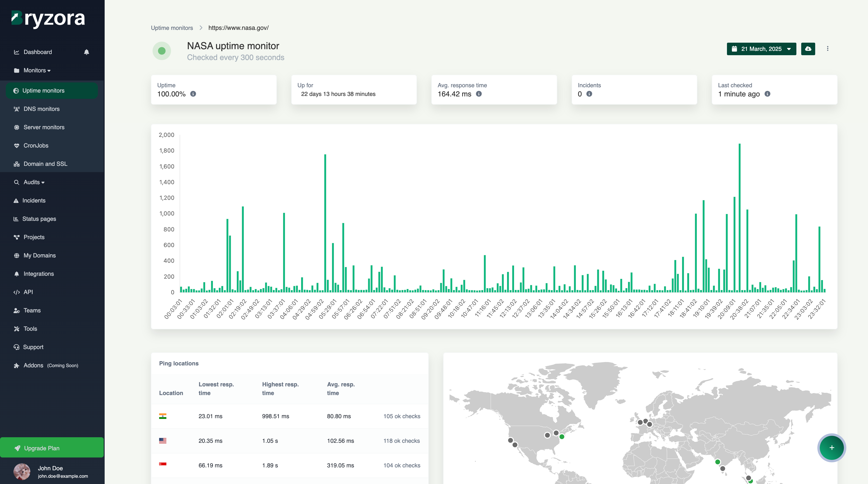
Task: Click the notification bell icon
Action: point(87,52)
